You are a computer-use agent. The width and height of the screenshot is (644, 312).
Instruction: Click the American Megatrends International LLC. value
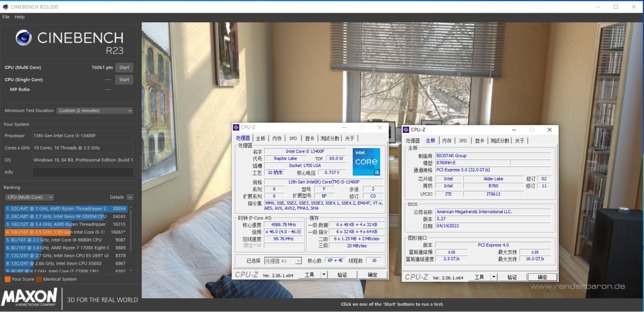493,212
